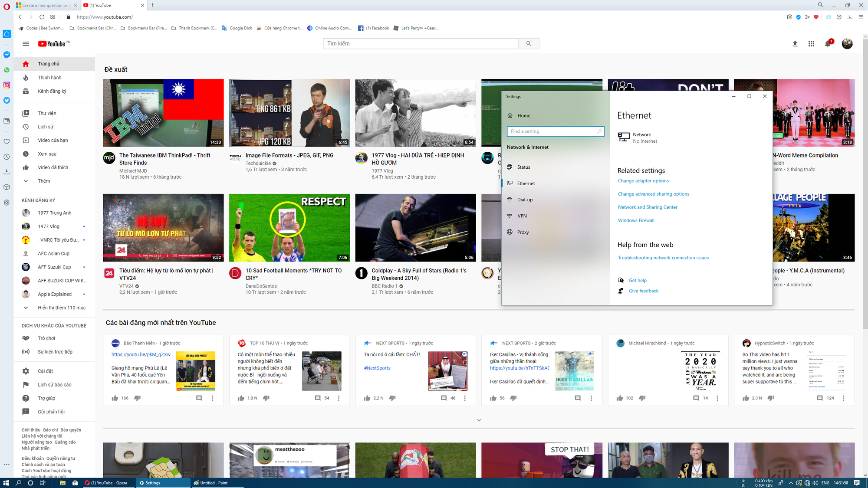This screenshot has width=868, height=488.
Task: Open Windows Start menu
Action: 6,483
